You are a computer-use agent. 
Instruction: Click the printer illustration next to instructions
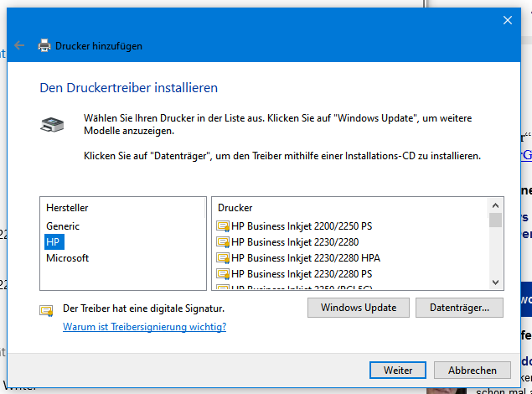click(x=52, y=125)
